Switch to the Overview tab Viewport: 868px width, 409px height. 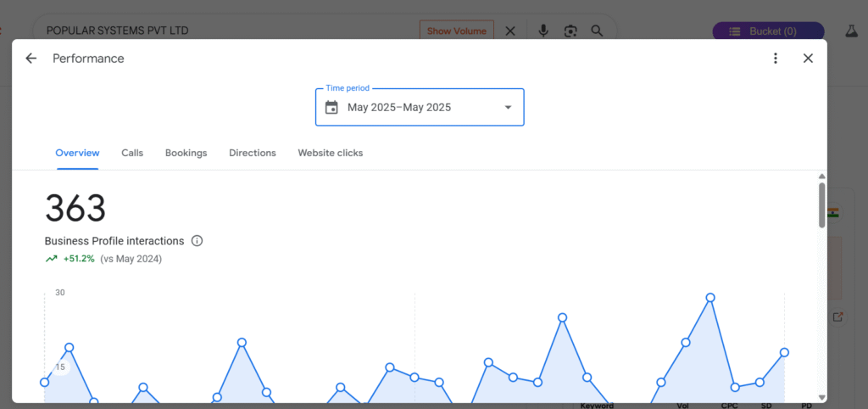(77, 153)
